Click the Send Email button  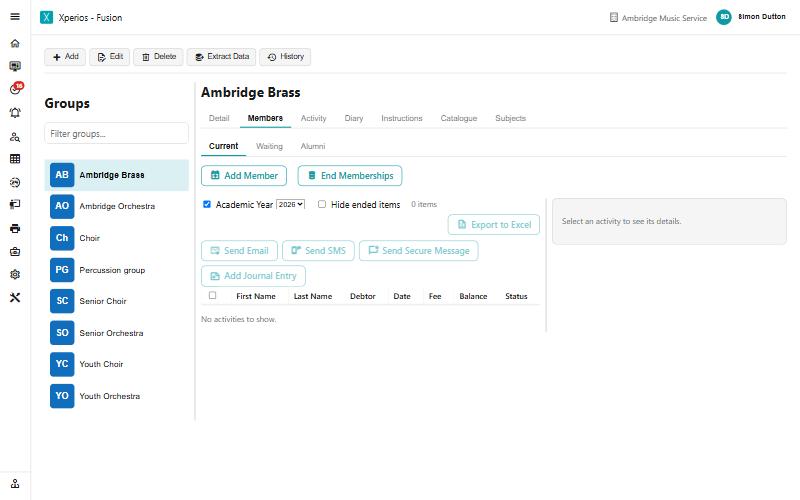239,251
